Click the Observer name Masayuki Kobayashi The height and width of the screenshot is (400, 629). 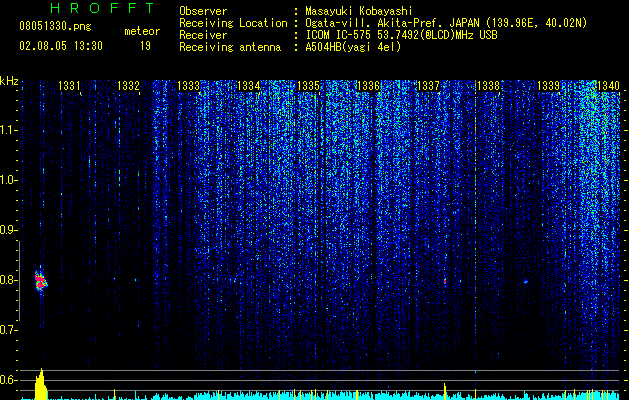coord(359,11)
